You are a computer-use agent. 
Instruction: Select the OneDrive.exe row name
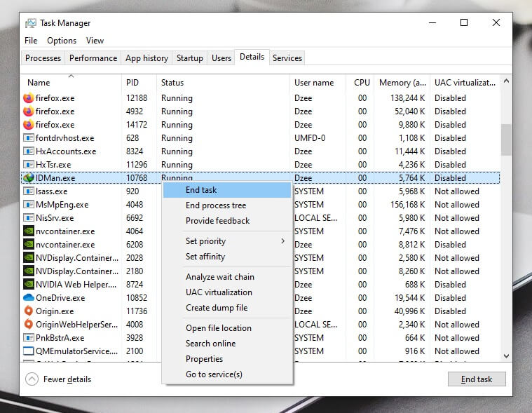coord(60,298)
